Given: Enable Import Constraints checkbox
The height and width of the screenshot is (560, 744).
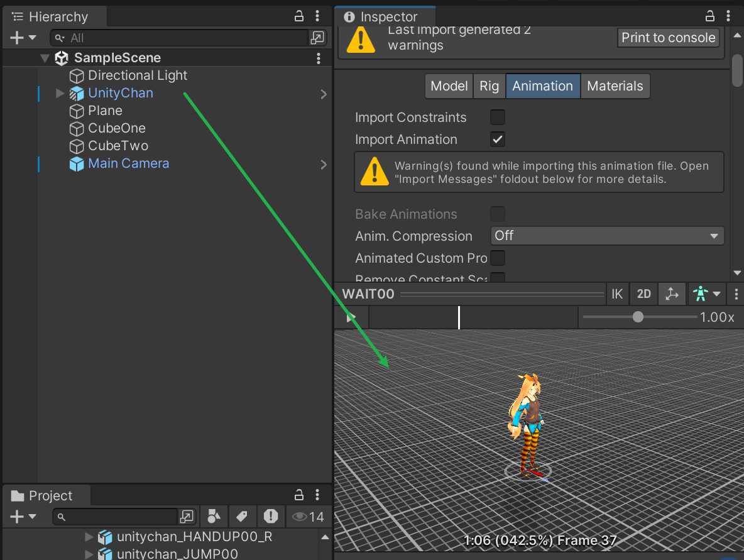Looking at the screenshot, I should [x=497, y=118].
